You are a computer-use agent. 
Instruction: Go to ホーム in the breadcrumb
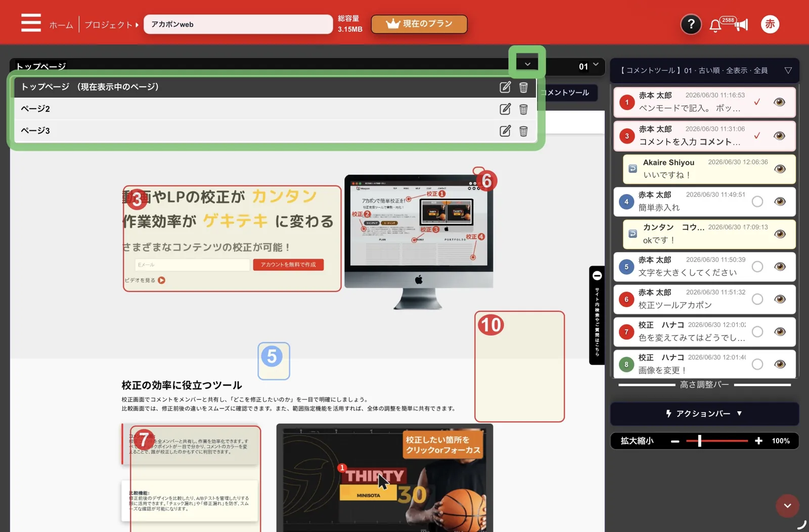[61, 25]
